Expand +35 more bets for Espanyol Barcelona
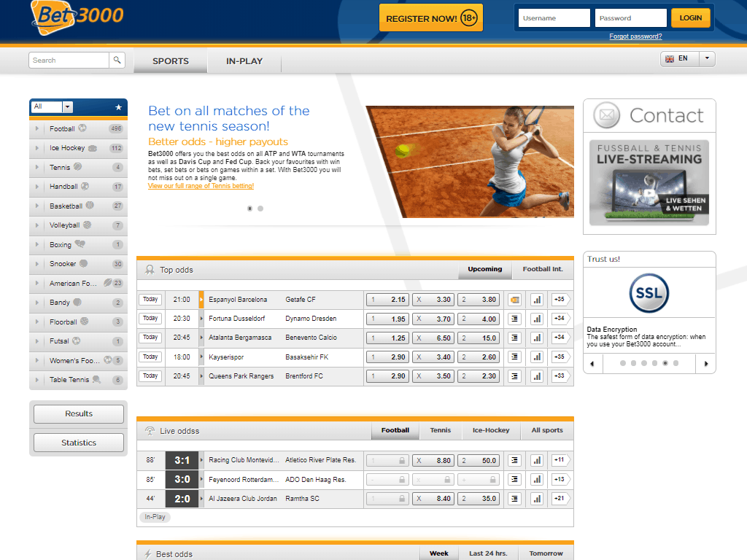This screenshot has width=747, height=560. pos(560,300)
